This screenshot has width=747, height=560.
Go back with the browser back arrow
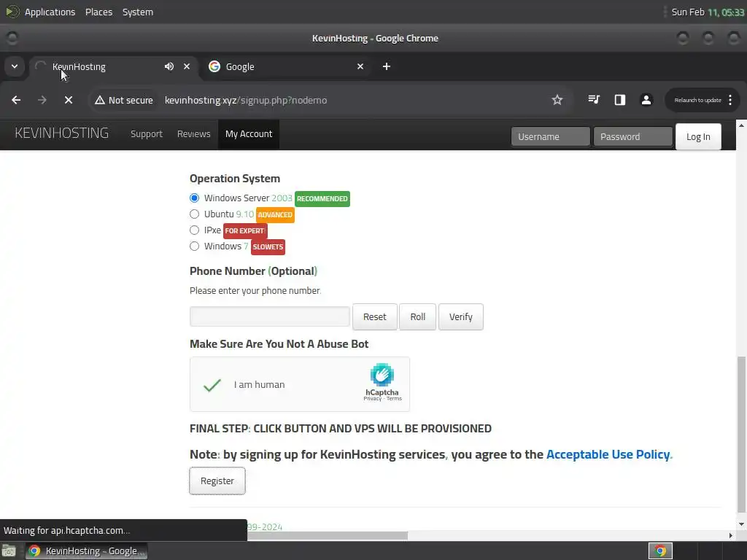coord(16,100)
